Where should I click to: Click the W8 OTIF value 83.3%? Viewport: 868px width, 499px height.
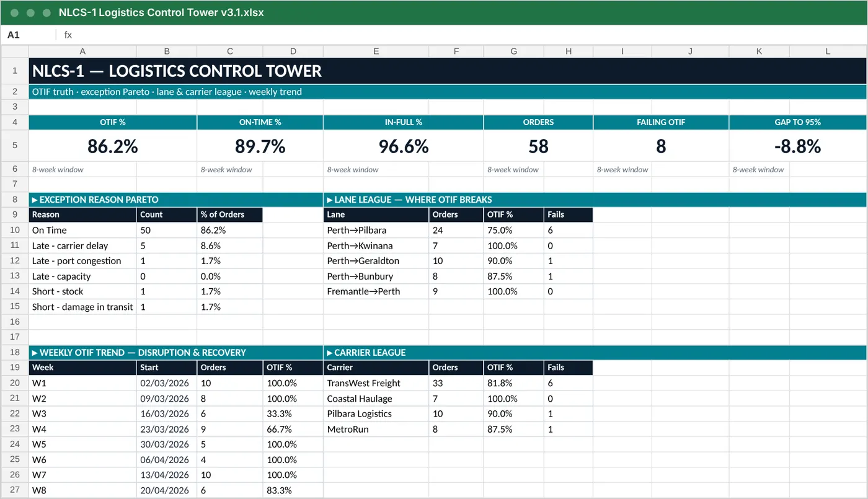tap(293, 490)
